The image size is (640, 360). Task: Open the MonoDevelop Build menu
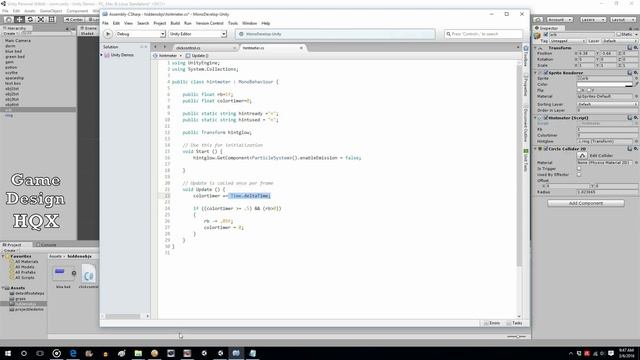point(175,23)
